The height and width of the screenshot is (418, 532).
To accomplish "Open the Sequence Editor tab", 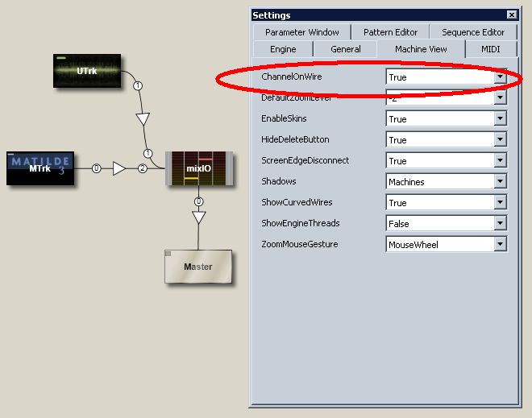I will tap(472, 32).
